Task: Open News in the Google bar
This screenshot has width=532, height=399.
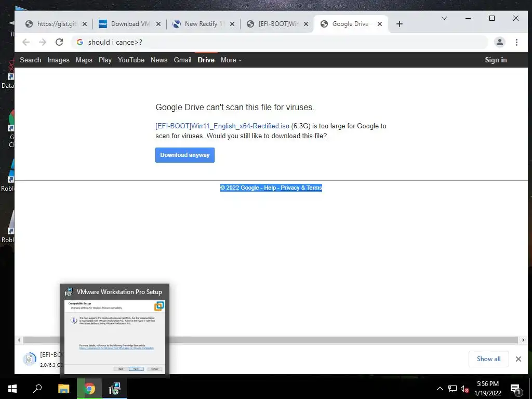Action: 159,60
